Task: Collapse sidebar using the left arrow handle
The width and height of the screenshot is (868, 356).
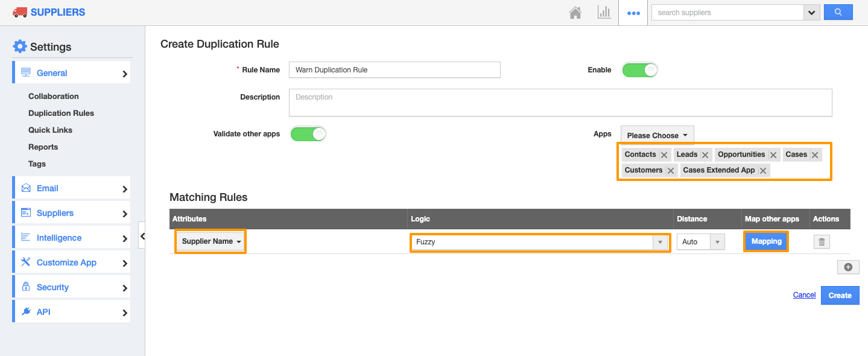Action: click(x=142, y=237)
